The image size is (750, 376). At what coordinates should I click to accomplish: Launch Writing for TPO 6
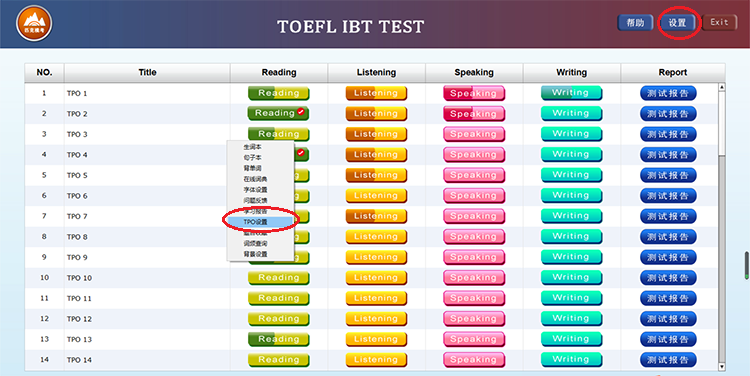point(571,196)
